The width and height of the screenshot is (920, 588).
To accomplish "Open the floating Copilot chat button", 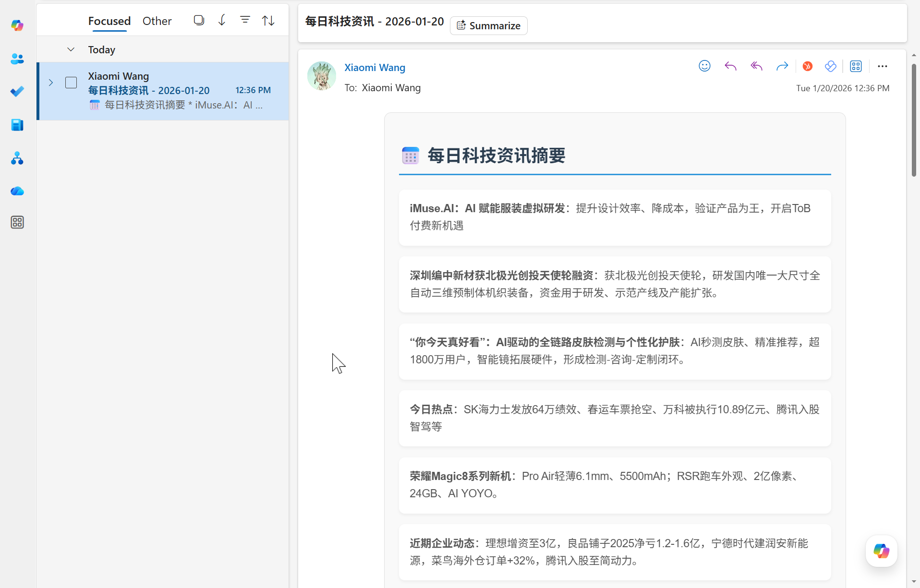I will point(881,551).
